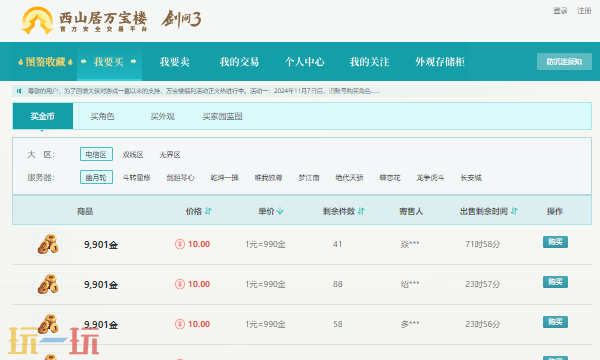Select the 幽月轮 server
Image resolution: width=600 pixels, height=360 pixels.
click(96, 177)
